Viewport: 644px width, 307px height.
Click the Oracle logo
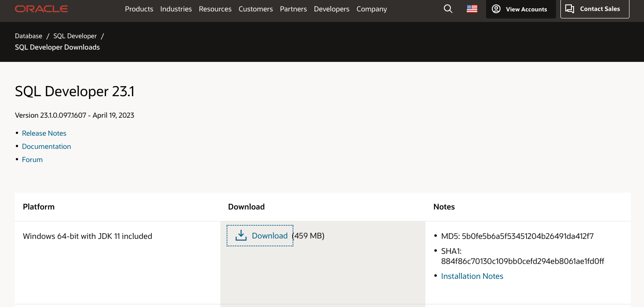pos(41,9)
